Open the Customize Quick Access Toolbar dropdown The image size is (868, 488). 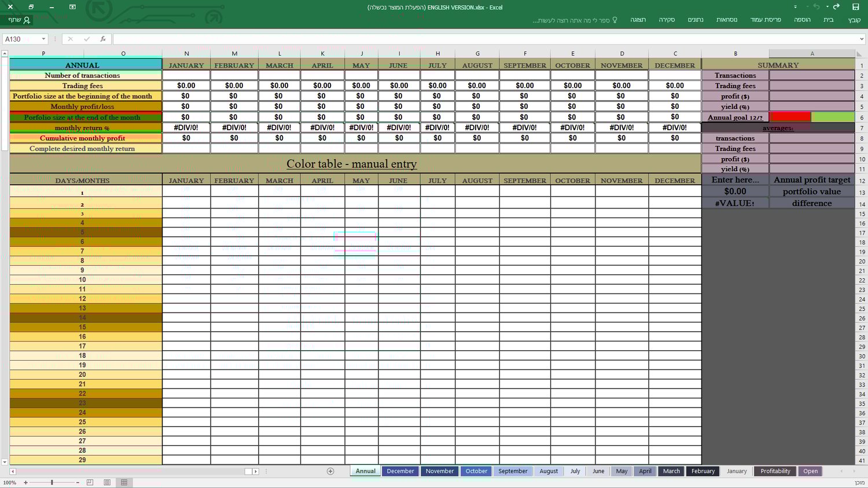tap(795, 7)
